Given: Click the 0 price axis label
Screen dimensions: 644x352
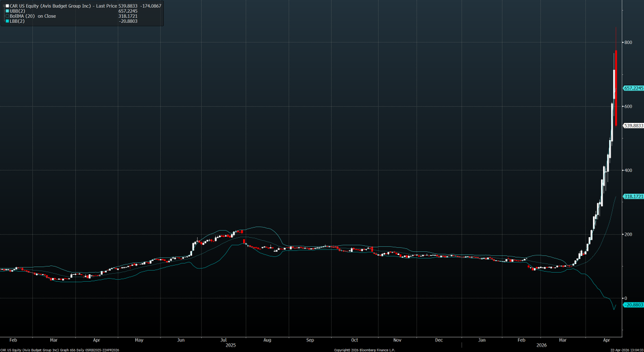Looking at the screenshot, I should (x=626, y=298).
